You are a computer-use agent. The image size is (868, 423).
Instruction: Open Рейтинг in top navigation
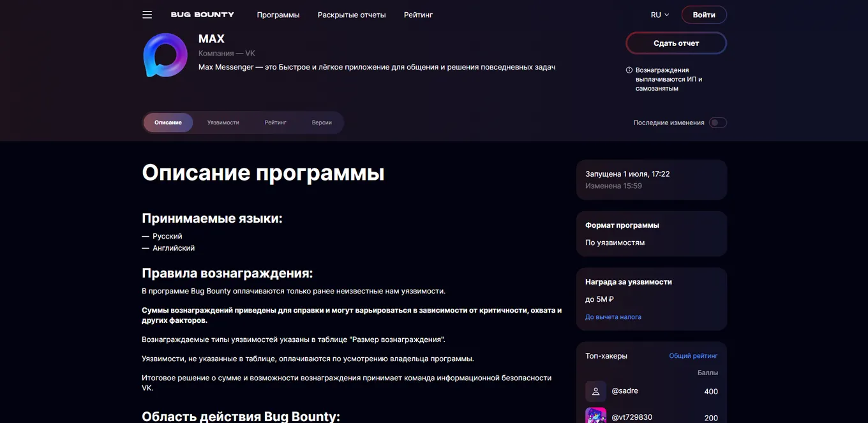[x=418, y=15]
